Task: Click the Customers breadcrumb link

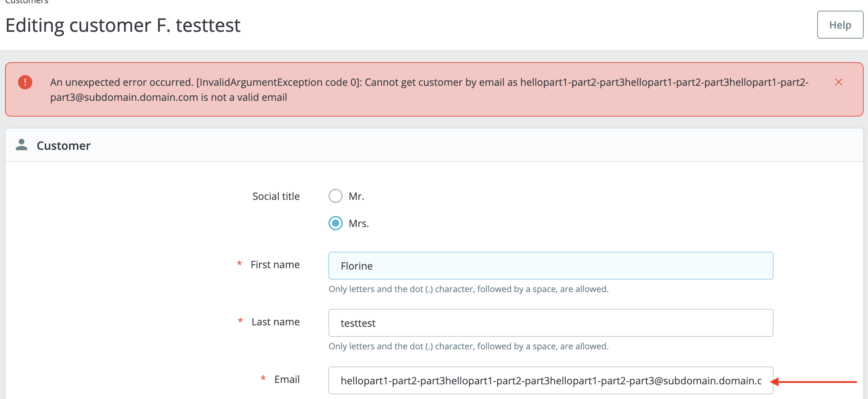Action: click(x=27, y=2)
